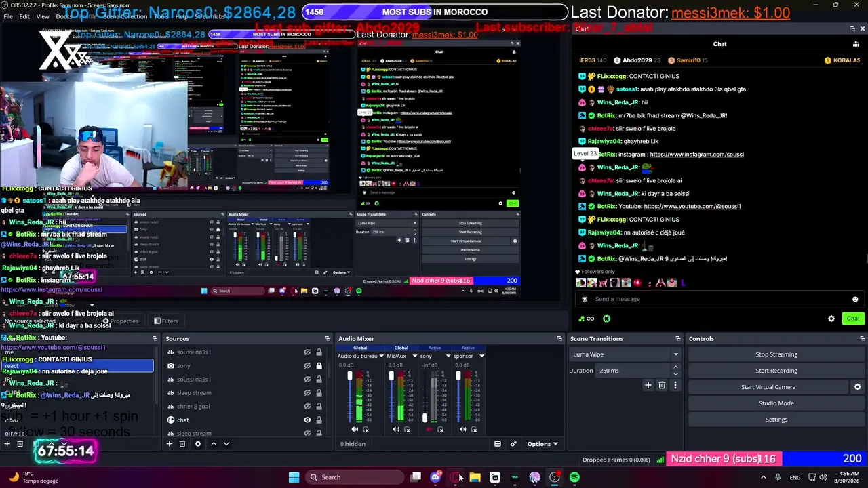
Task: Open the Edit menu
Action: pyautogui.click(x=24, y=16)
